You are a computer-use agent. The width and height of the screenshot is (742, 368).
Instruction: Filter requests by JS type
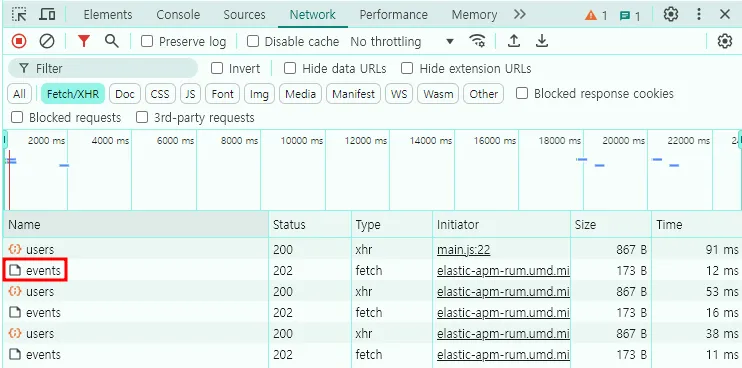190,94
